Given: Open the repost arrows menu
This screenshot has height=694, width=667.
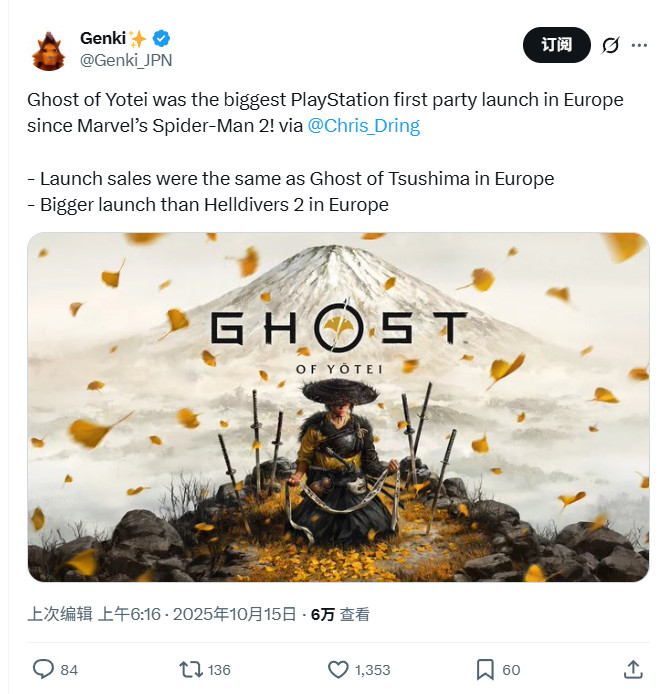Looking at the screenshot, I should coord(191,669).
